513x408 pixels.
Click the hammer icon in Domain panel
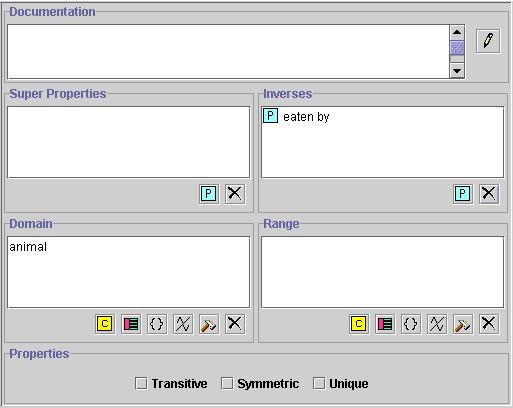(x=209, y=324)
